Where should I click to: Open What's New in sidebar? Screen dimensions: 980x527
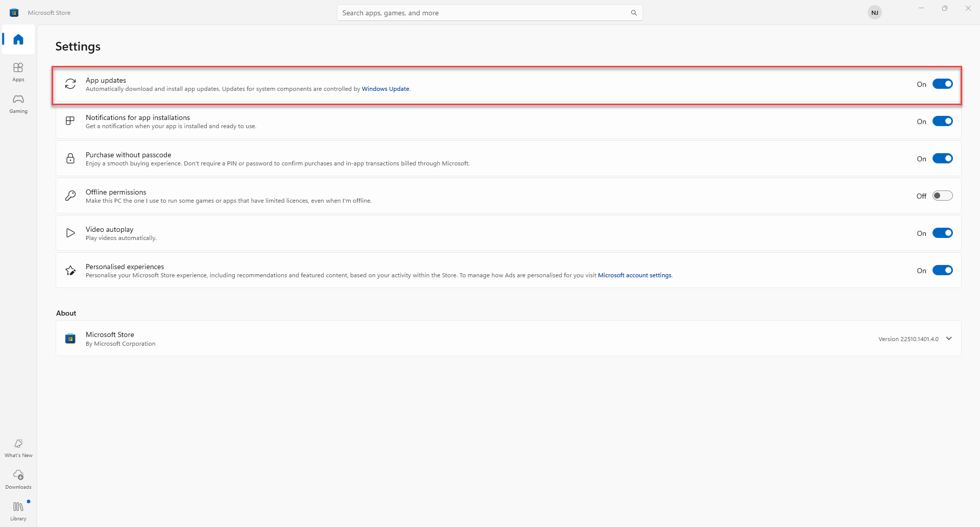[18, 448]
